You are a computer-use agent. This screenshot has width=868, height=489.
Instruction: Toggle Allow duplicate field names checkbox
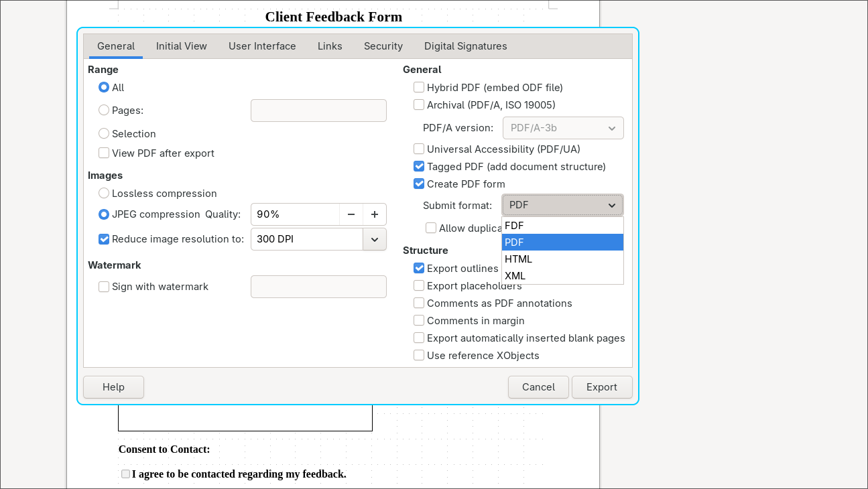[431, 228]
